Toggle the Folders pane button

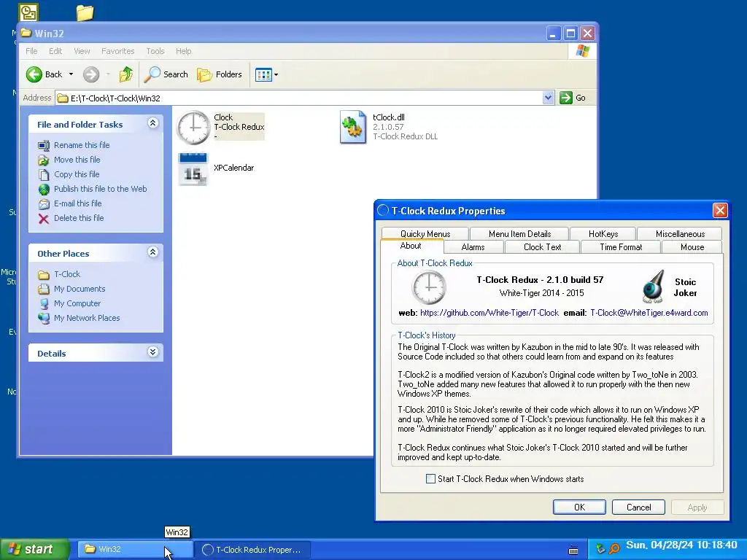[220, 74]
